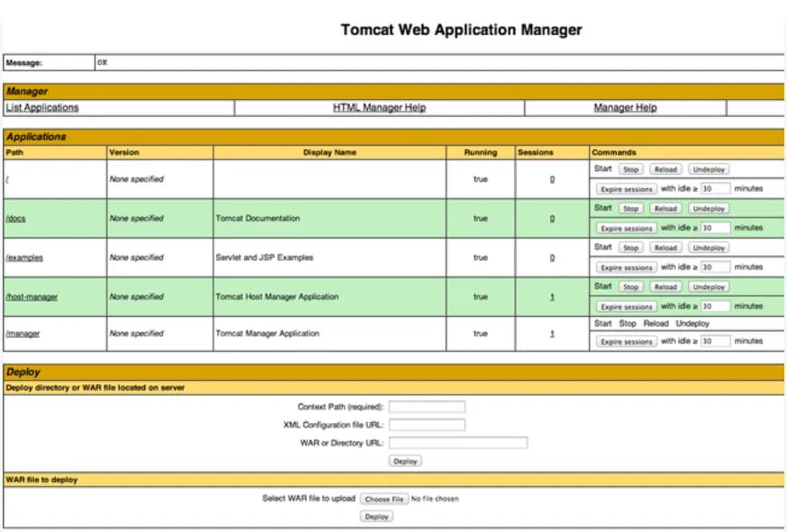787x532 pixels.
Task: Open the /host-manager path link
Action: pos(32,297)
